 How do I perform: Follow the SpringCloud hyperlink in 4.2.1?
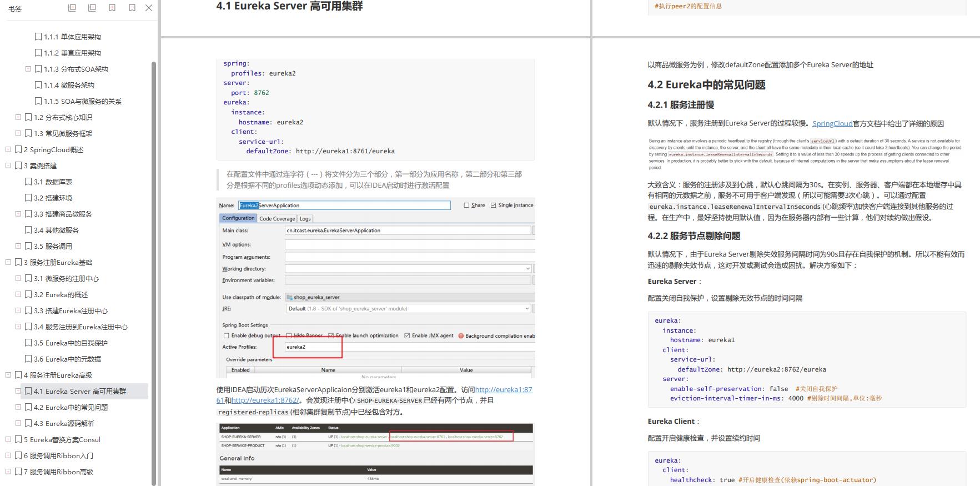click(x=832, y=123)
